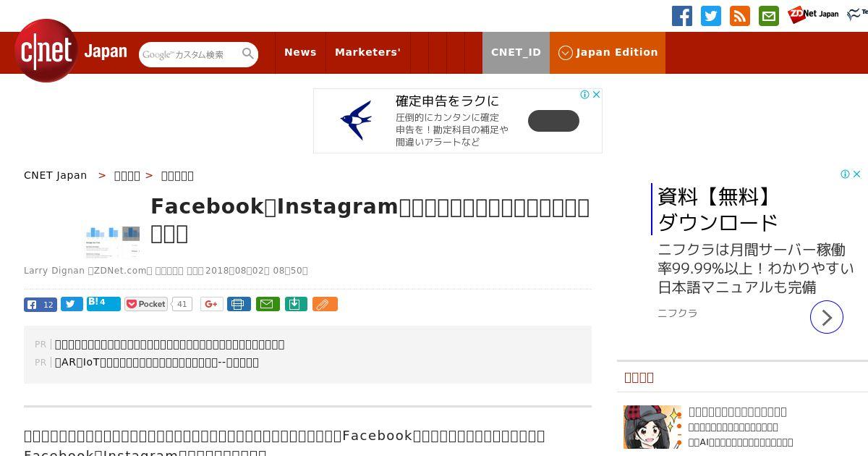This screenshot has height=456, width=868.
Task: Print the article using printer icon
Action: click(239, 304)
